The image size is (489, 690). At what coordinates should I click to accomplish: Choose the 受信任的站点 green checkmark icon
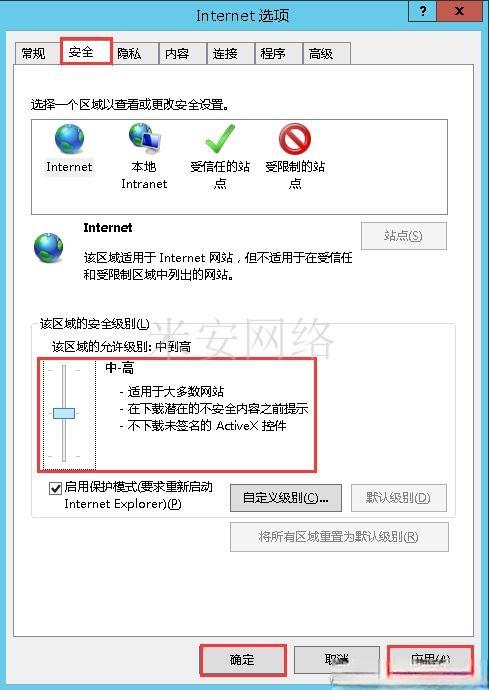(x=220, y=139)
